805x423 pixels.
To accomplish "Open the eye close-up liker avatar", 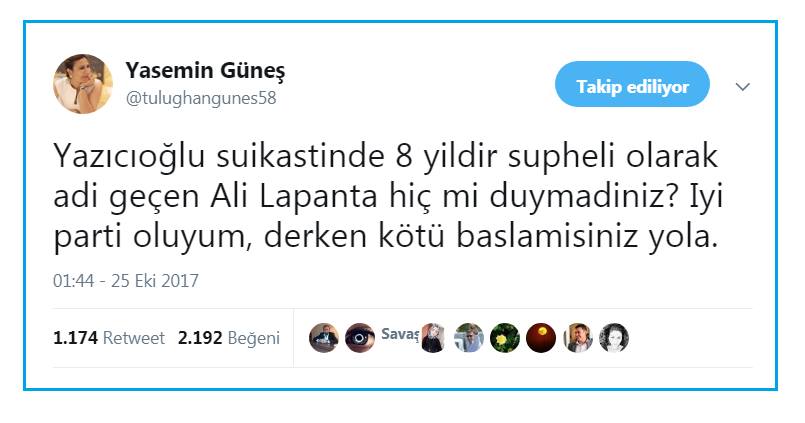I will point(360,338).
